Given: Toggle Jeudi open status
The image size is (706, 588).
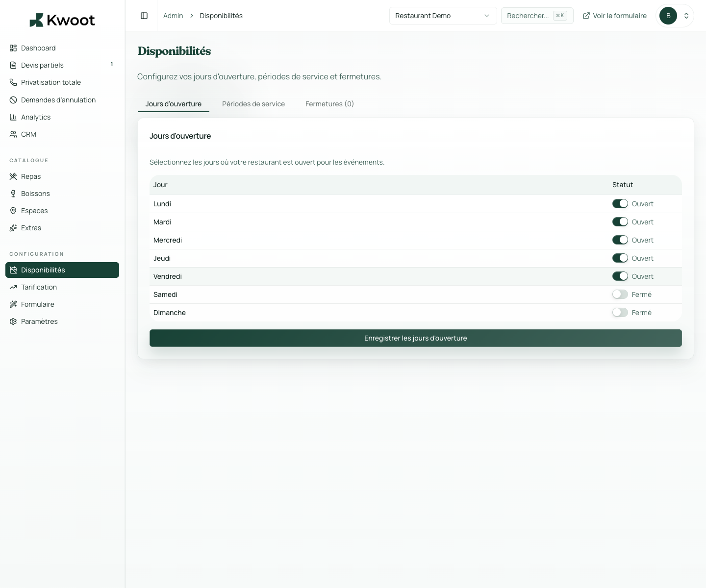Looking at the screenshot, I should pos(620,258).
